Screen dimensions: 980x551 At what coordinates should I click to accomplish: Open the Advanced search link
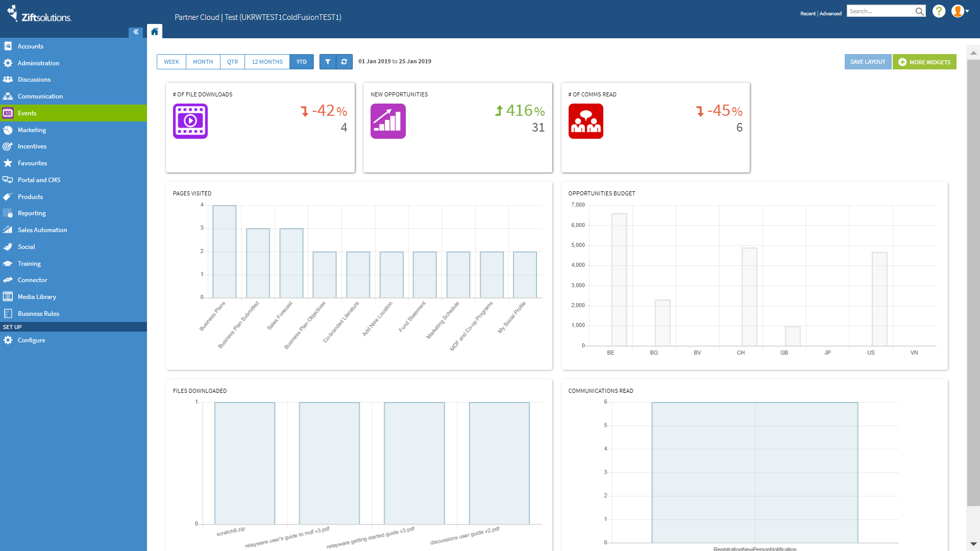tap(830, 13)
